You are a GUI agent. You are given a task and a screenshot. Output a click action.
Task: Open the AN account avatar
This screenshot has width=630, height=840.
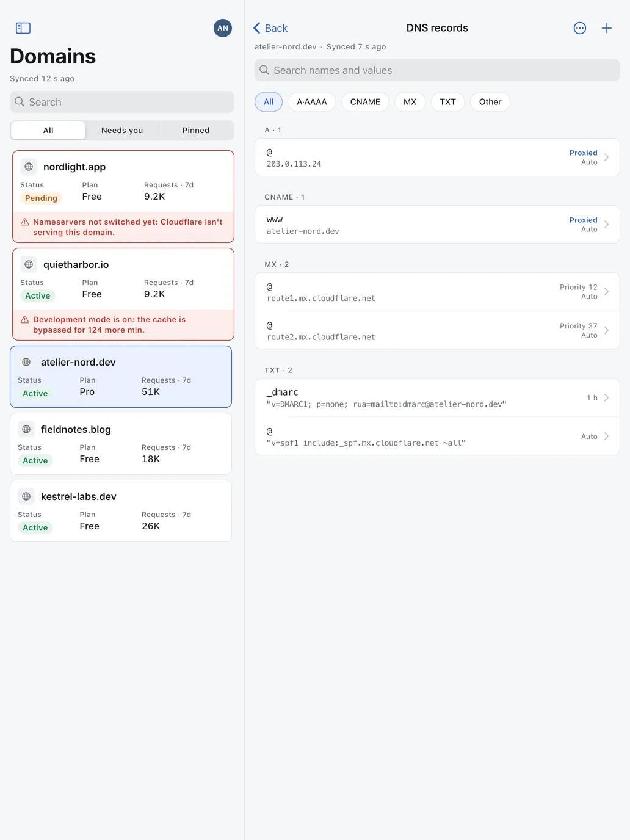[223, 28]
